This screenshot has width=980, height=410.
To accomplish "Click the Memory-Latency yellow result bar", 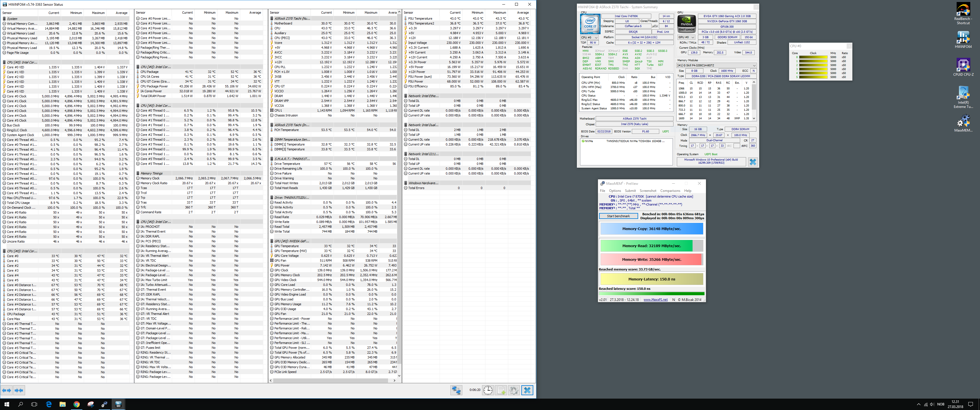I will coord(652,279).
